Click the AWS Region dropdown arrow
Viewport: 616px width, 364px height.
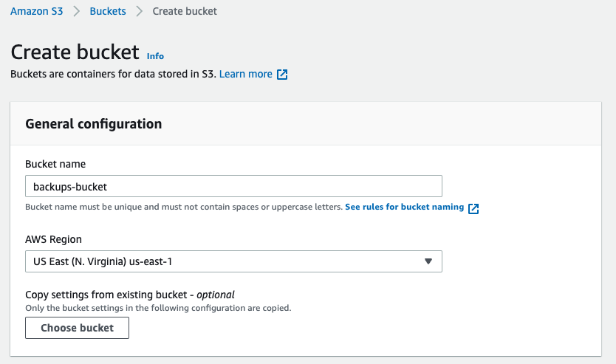point(428,262)
